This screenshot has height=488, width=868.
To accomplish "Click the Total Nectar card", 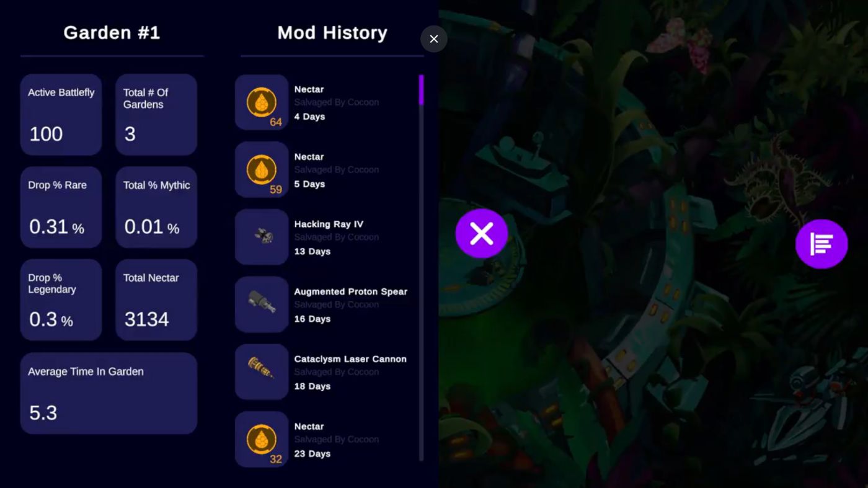I will (x=156, y=300).
